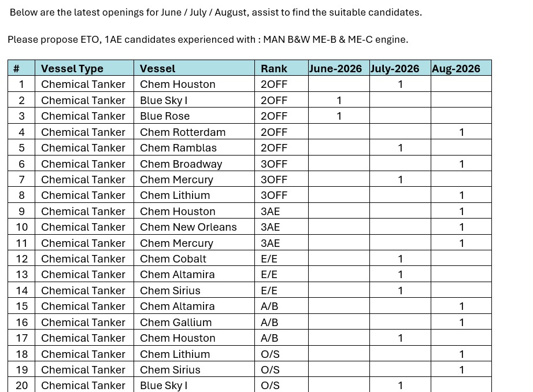Viewport: 533px width, 392px height.
Task: Click the Chem Gallium vessel cell
Action: click(x=194, y=322)
